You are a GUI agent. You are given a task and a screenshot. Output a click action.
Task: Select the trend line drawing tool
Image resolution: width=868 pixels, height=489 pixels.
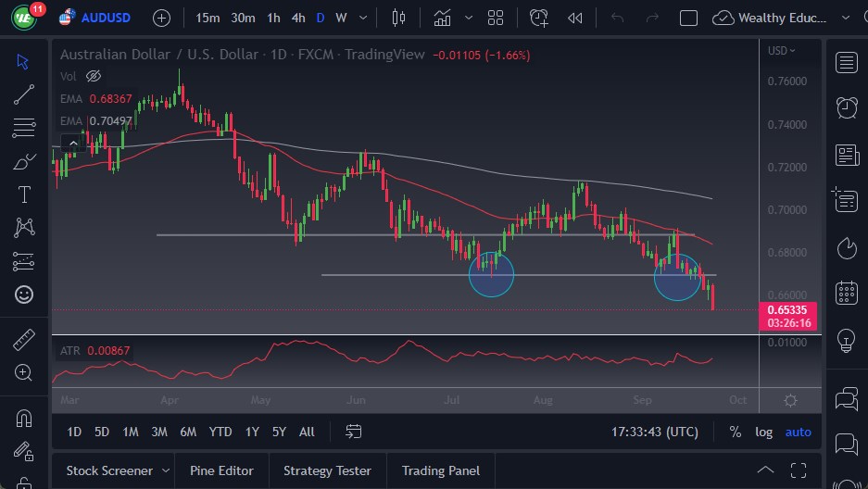[x=24, y=94]
